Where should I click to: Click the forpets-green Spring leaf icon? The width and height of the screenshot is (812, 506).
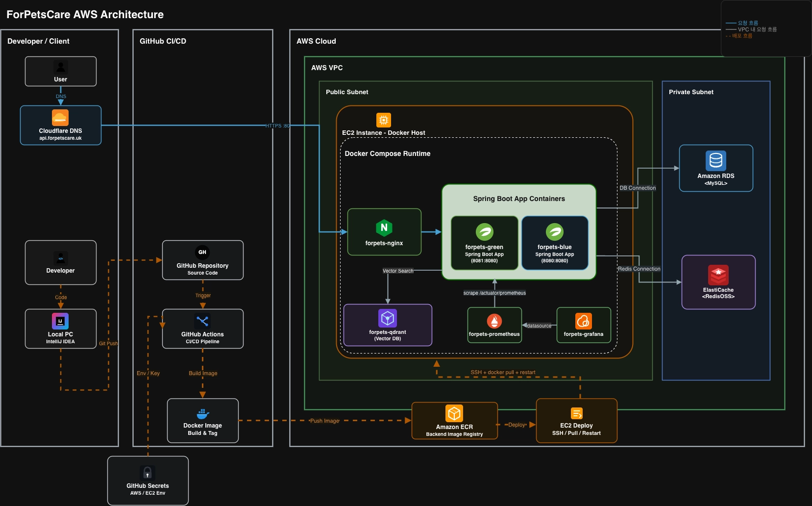tap(485, 232)
